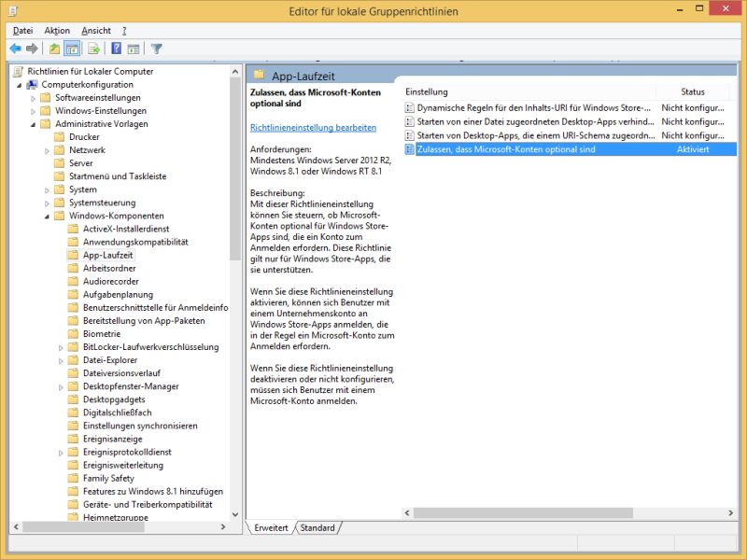Screen dimensions: 747x560
Task: Select Bereitstellung von App-Paketen folder
Action: coord(144,320)
